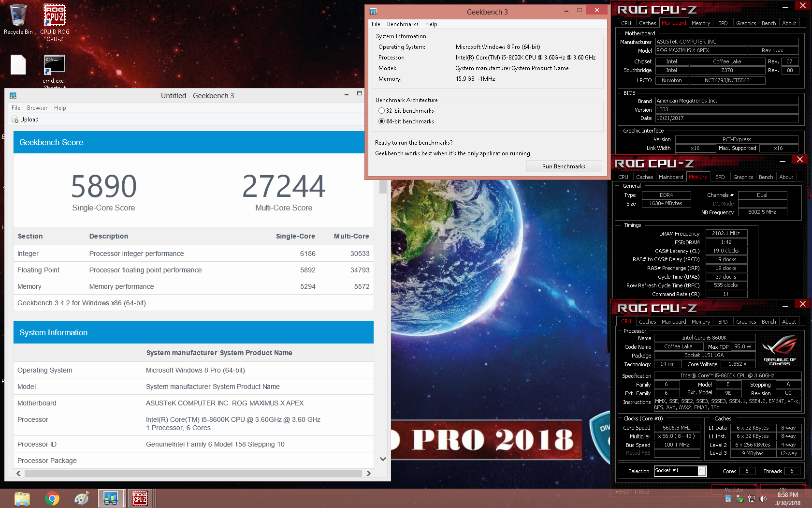Click the Upload button label

point(29,120)
